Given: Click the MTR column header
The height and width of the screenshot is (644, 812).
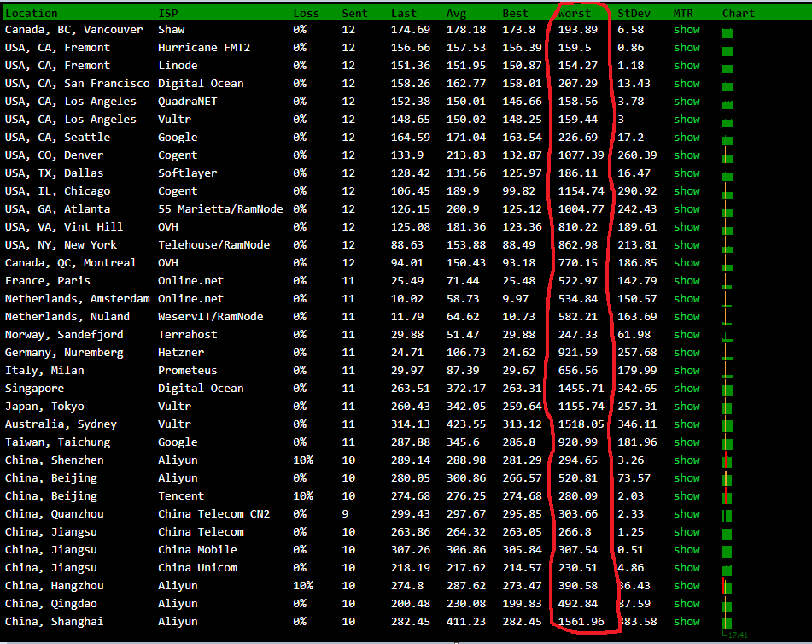Looking at the screenshot, I should point(683,14).
